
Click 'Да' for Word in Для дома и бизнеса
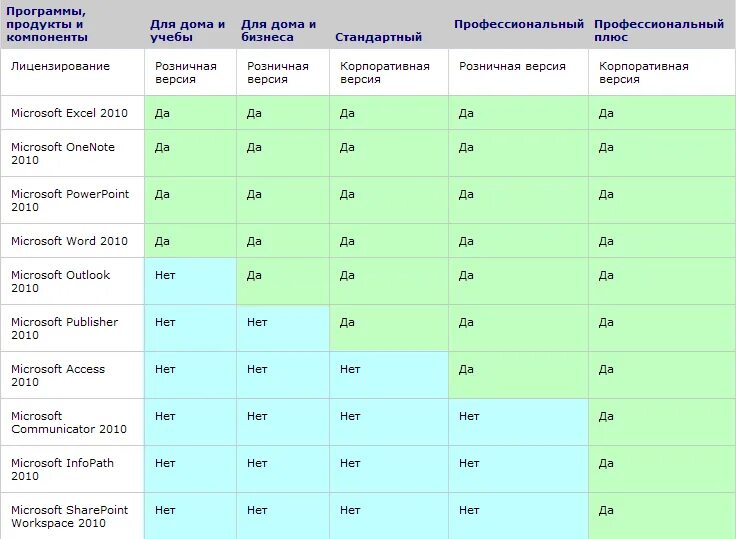click(x=254, y=241)
